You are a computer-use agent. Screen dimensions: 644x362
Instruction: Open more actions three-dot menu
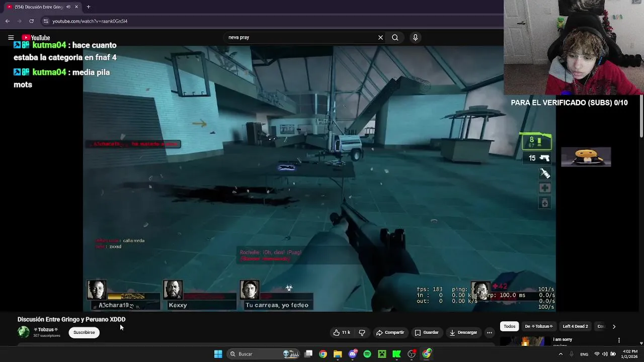point(489,332)
